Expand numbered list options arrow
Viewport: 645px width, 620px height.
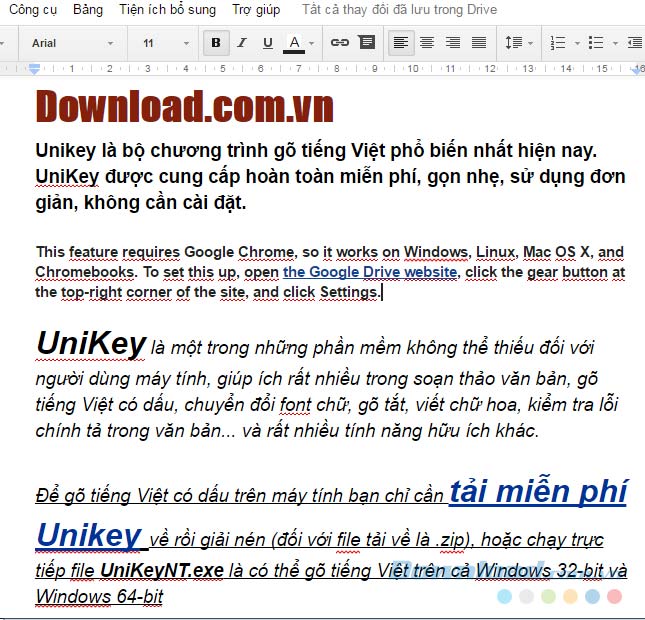(x=577, y=43)
